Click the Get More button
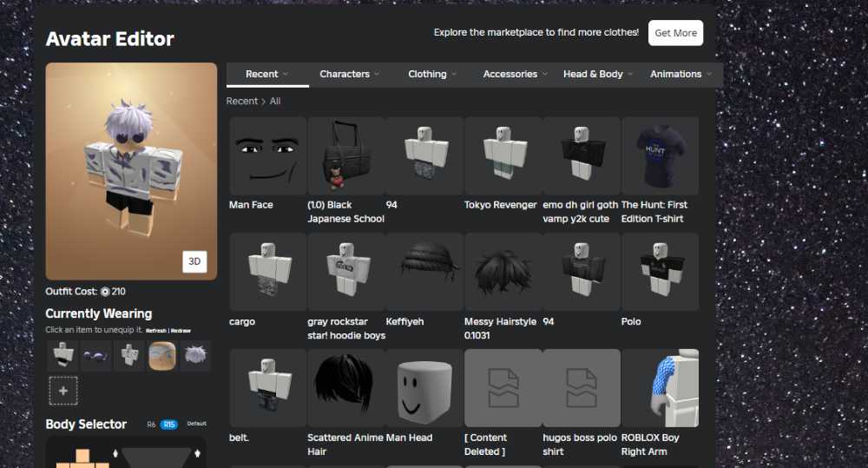 pos(675,33)
